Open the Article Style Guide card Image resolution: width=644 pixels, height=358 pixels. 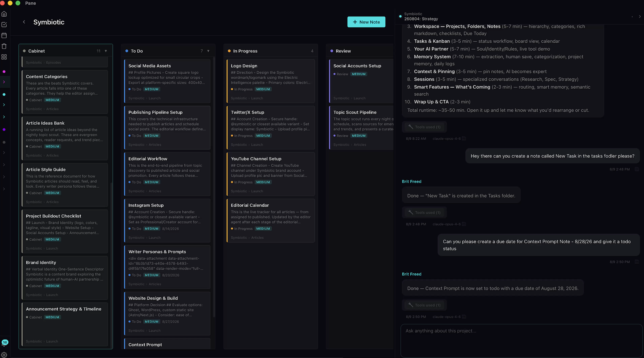coord(65,185)
